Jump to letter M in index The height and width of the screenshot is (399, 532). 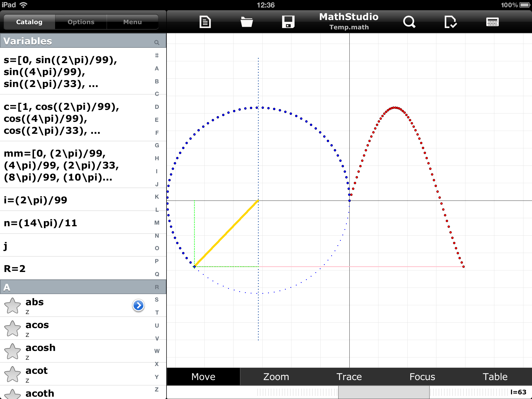(x=157, y=223)
